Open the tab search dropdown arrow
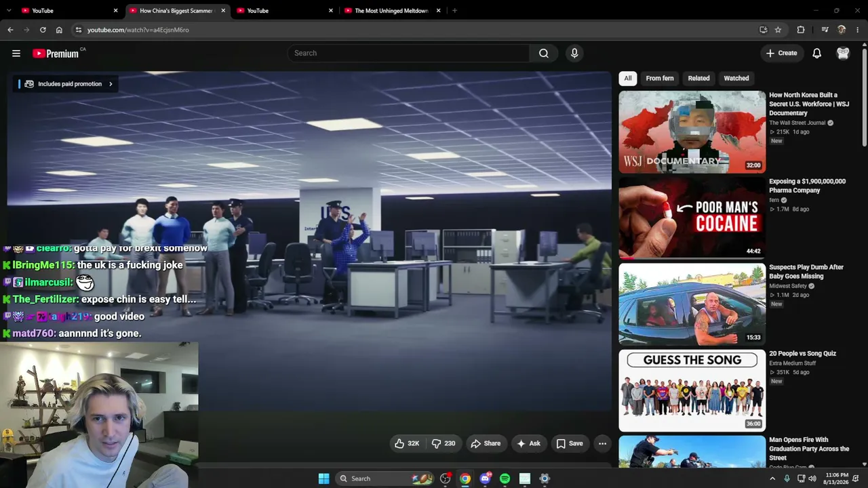 (7, 11)
